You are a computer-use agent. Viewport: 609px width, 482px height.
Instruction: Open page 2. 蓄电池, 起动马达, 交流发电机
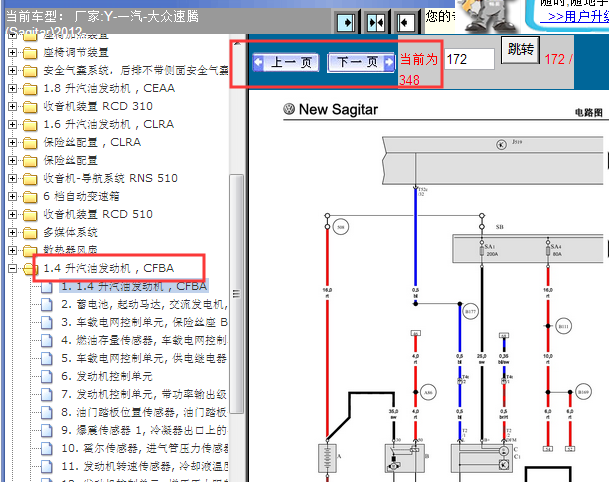click(144, 305)
